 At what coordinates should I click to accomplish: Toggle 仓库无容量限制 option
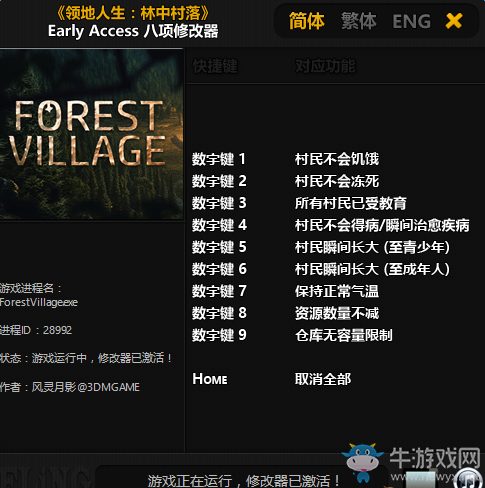pyautogui.click(x=343, y=335)
